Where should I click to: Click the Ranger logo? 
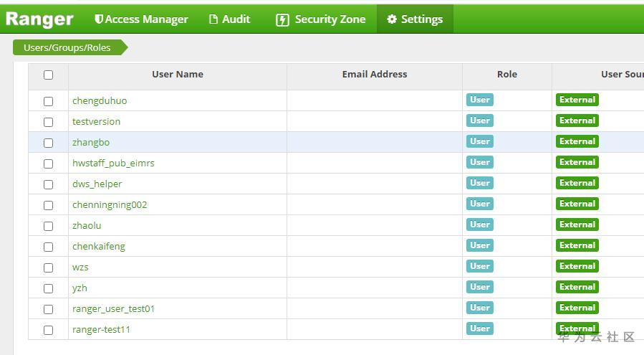tap(39, 19)
